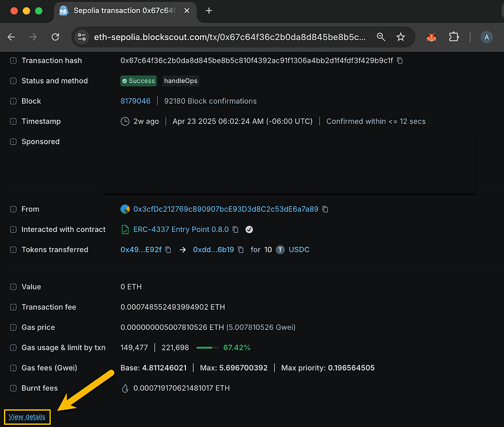Screen dimensions: 504x427
Task: Click the handleOps method tag
Action: 181,81
